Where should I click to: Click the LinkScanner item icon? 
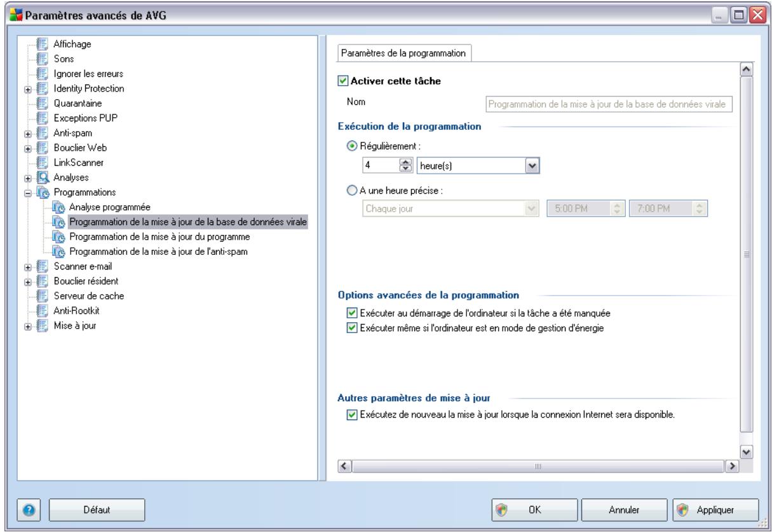(43, 162)
